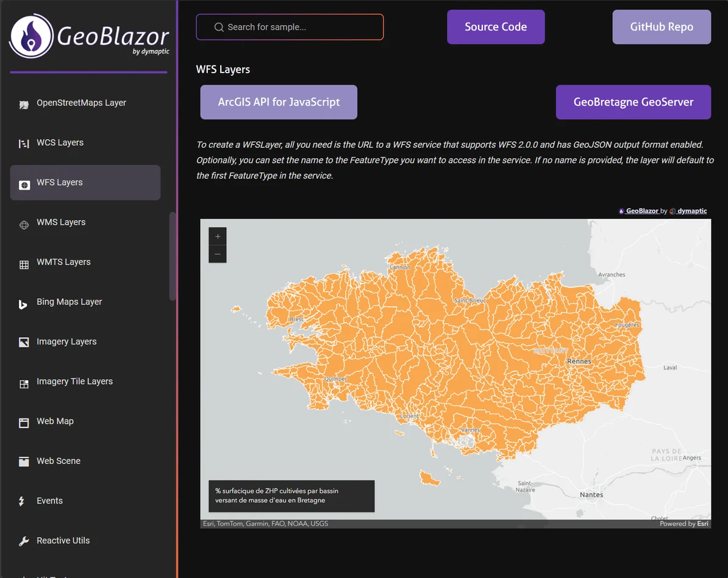Click the Events lightning bolt icon
Viewport: 728px width, 578px height.
click(x=23, y=500)
